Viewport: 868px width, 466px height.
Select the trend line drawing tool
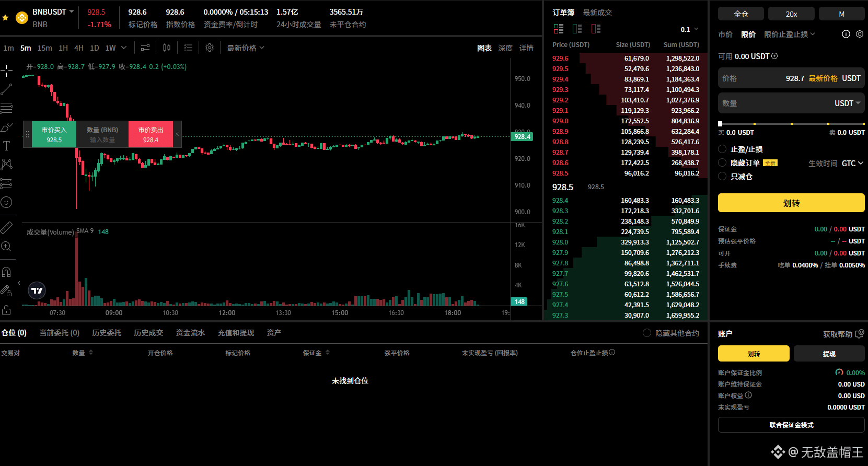[x=6, y=89]
